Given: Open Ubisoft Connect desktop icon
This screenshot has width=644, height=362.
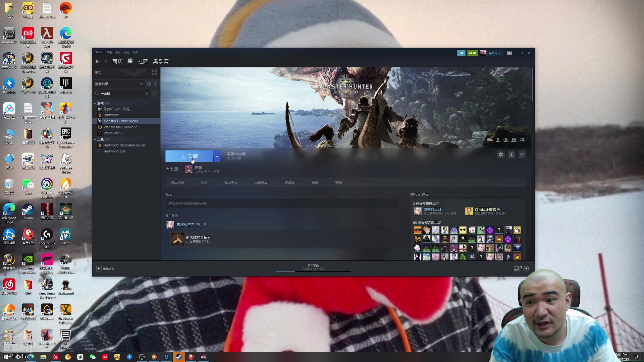Looking at the screenshot, I should (47, 188).
